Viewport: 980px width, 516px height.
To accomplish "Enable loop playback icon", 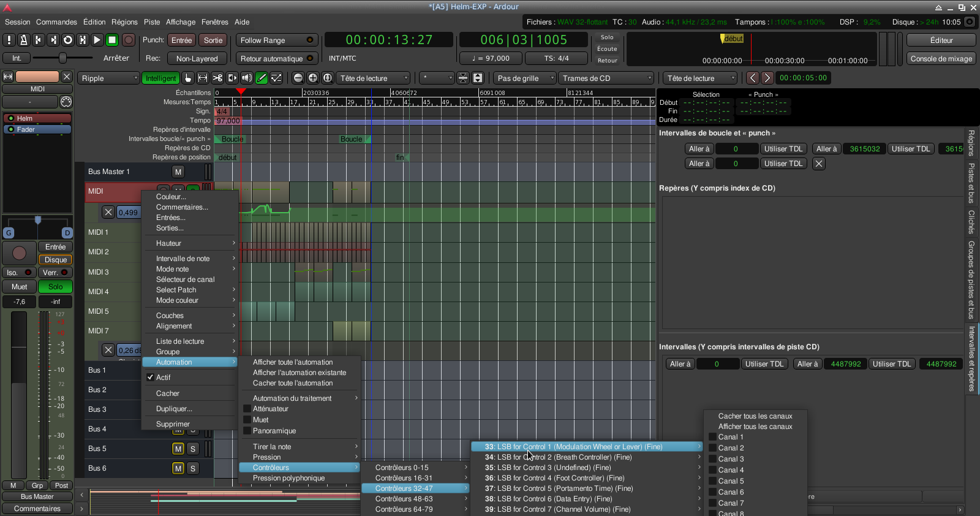I will click(x=68, y=40).
